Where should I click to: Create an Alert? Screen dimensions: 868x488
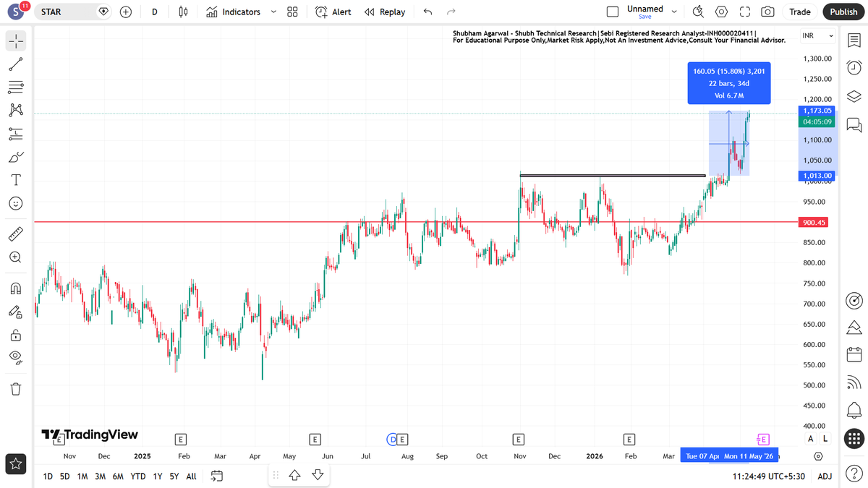coord(333,12)
